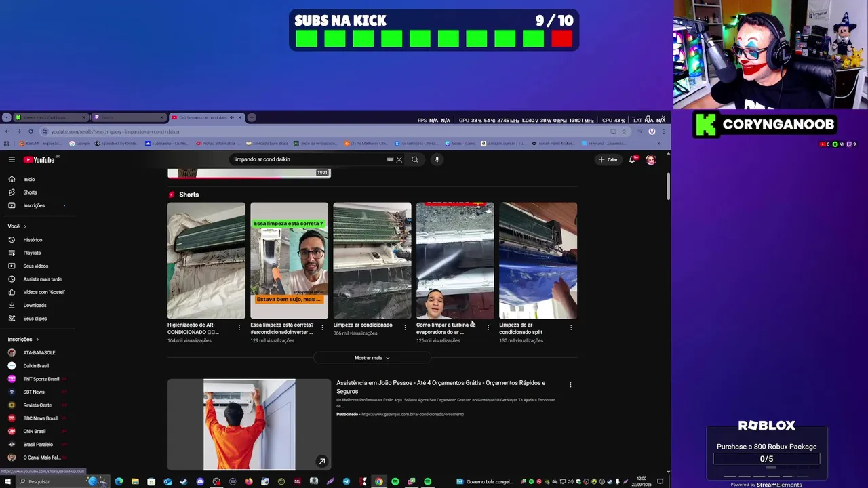Expand the Você section chevron
Image resolution: width=868 pixels, height=488 pixels.
(25, 226)
